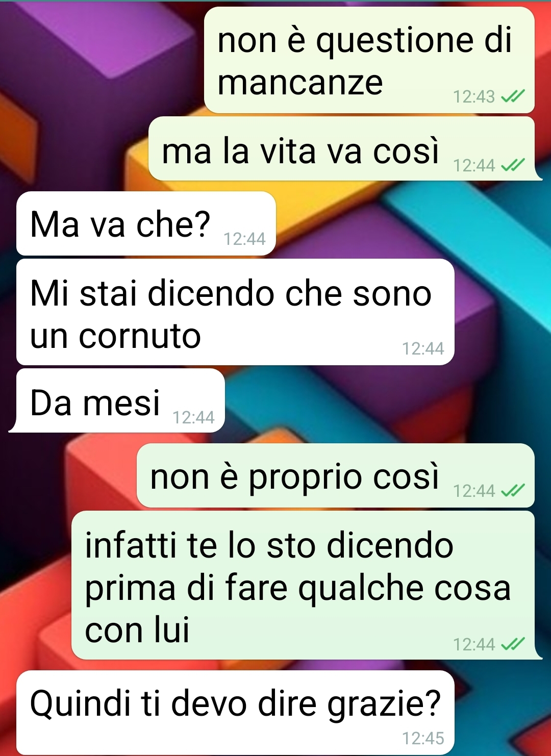Image resolution: width=551 pixels, height=756 pixels.
Task: Tap the 12:44 timestamp beside 'Da mesi'
Action: pos(193,417)
